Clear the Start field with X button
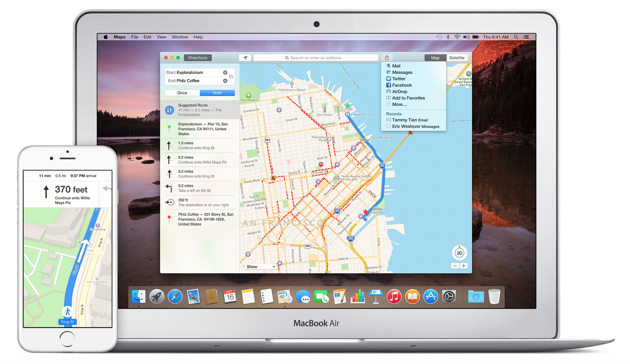 click(226, 72)
